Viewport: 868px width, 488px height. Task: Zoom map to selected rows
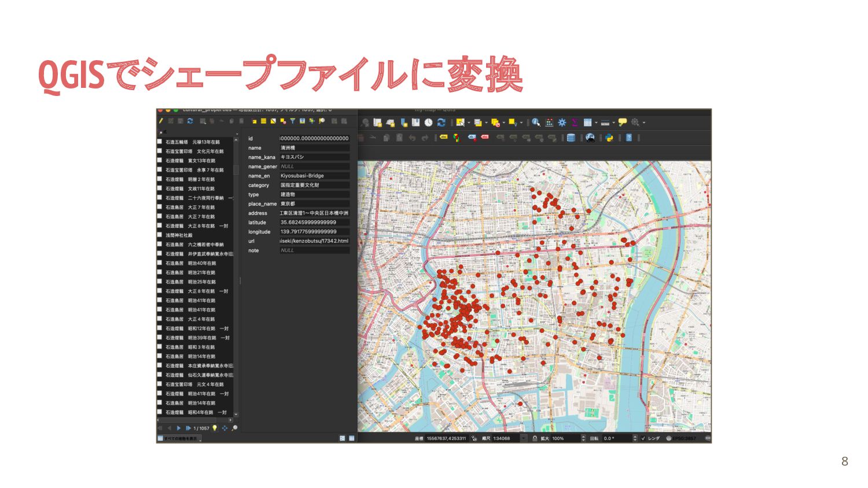coord(322,121)
